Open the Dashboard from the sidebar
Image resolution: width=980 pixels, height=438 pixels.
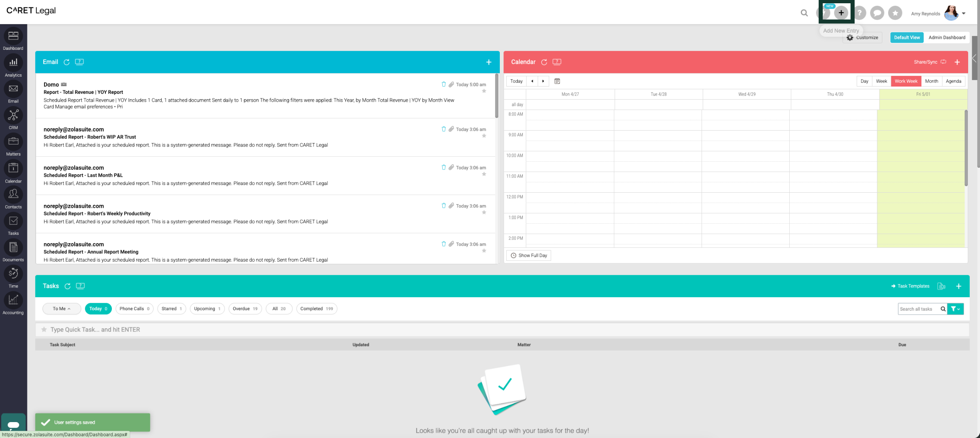point(13,40)
